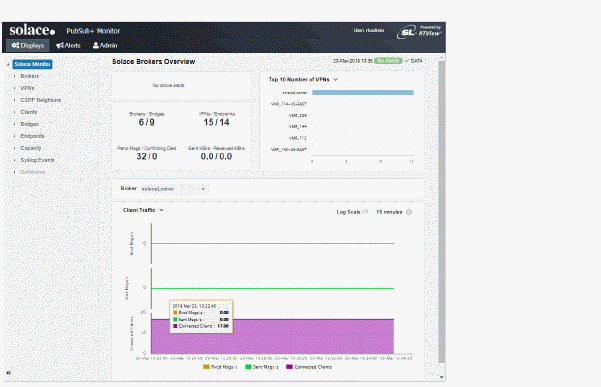The image size is (601, 387).
Task: Switch to the Admin tab
Action: click(x=105, y=45)
